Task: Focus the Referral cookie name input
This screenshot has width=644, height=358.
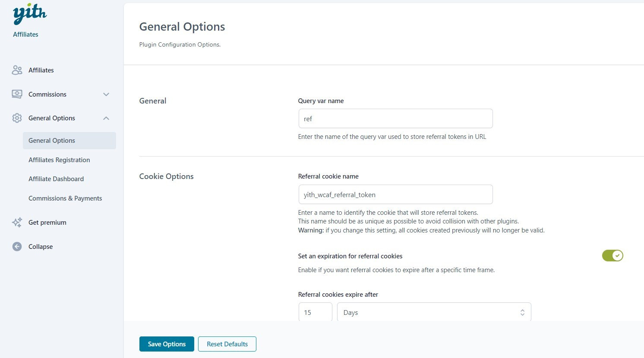Action: click(x=395, y=195)
